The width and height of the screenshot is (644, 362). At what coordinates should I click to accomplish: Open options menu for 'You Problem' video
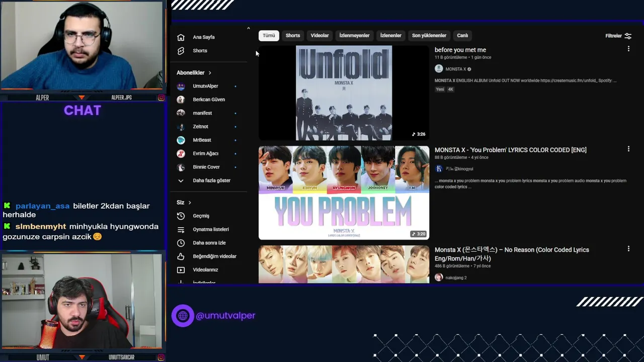click(628, 149)
